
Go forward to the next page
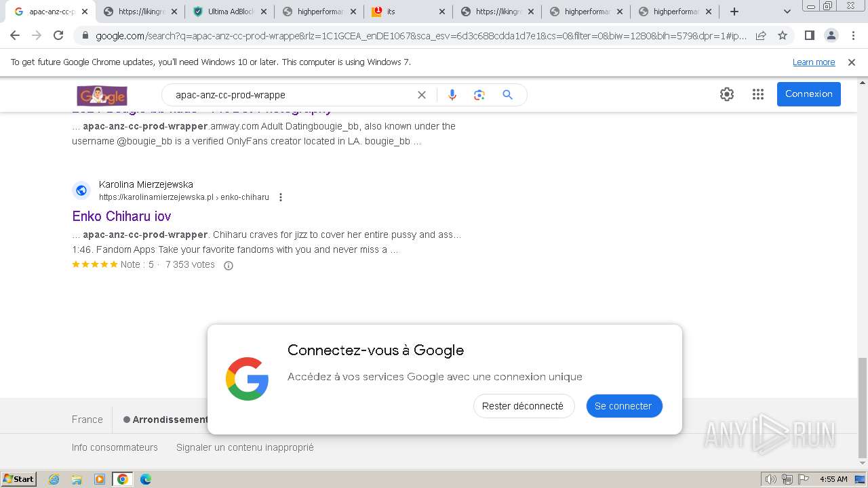(x=37, y=35)
